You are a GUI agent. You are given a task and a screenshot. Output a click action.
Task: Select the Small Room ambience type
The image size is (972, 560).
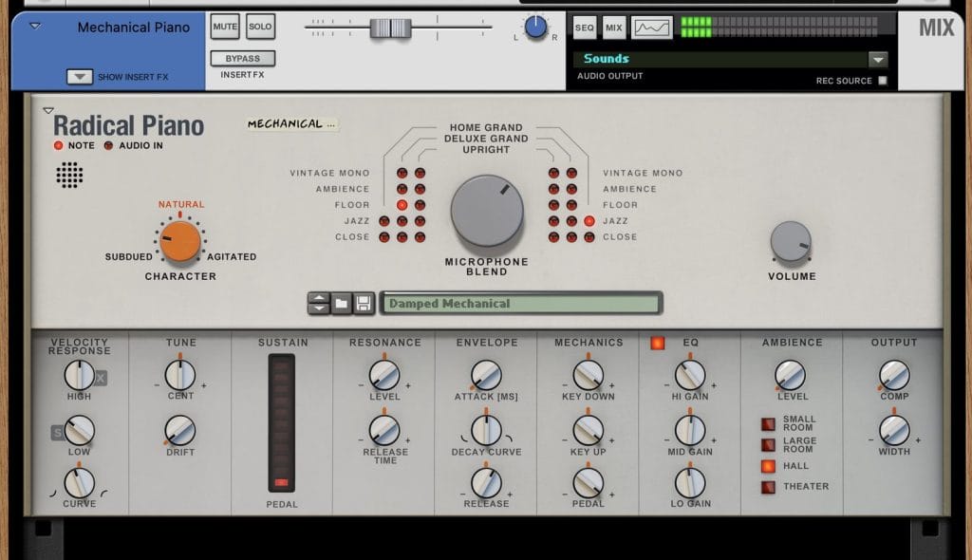(768, 424)
